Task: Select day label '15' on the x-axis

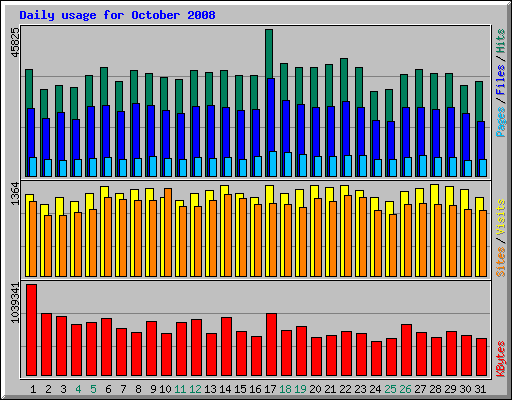Action: click(240, 389)
